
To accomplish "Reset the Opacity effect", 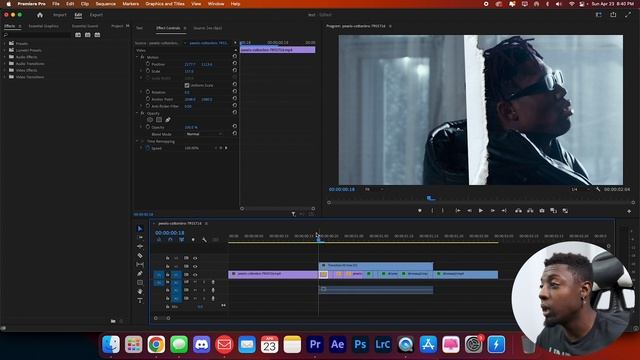I will 235,112.
